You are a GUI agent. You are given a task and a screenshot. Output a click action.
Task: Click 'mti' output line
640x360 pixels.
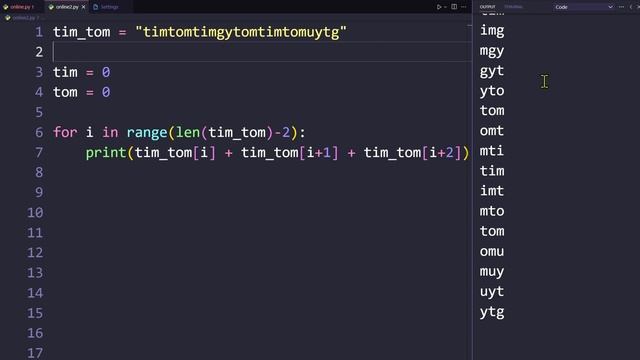tap(492, 151)
